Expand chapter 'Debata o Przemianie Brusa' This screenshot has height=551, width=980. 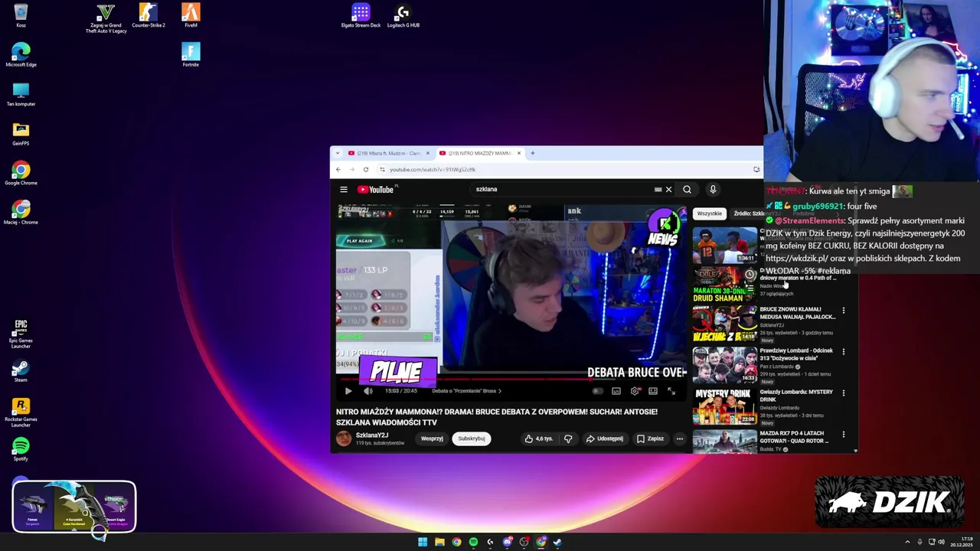tap(467, 391)
